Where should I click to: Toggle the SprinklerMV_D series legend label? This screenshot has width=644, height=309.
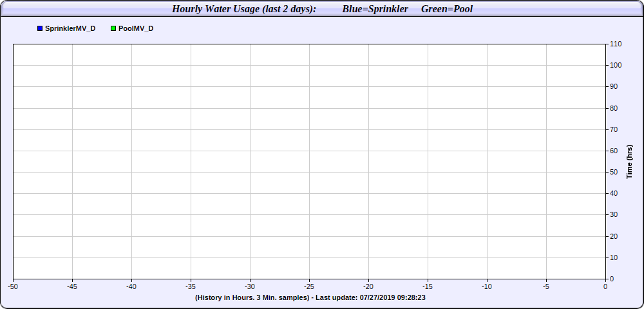point(70,29)
